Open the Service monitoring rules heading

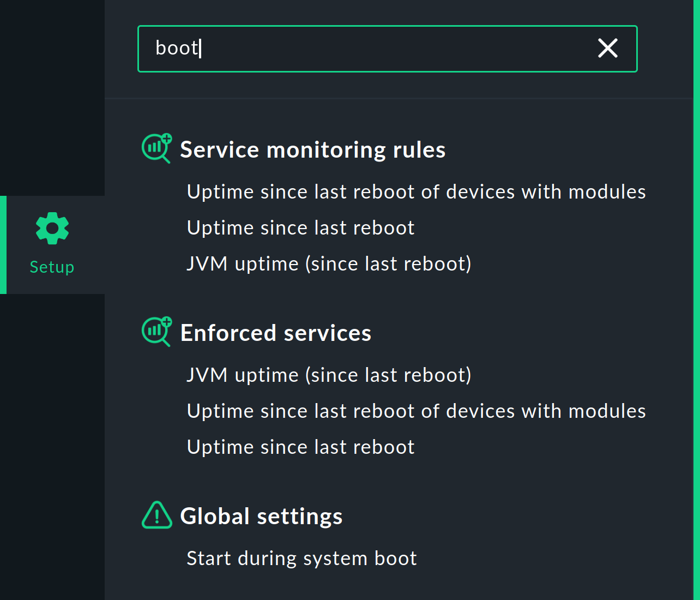click(x=312, y=150)
